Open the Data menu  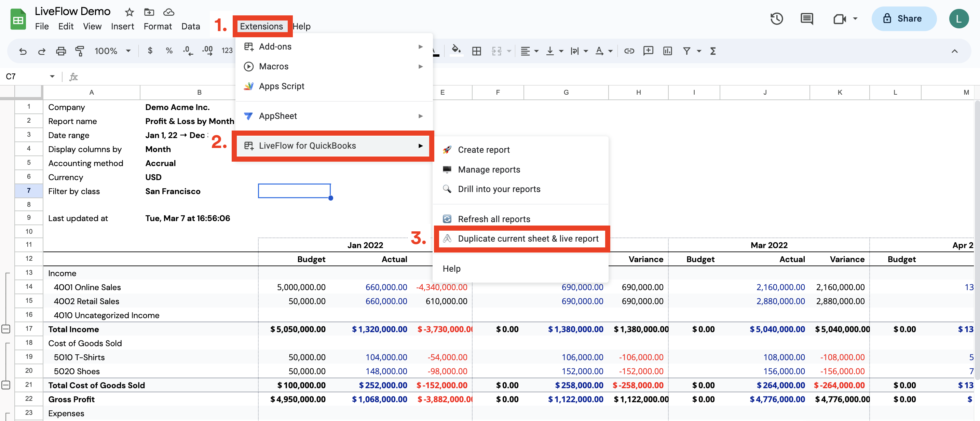pyautogui.click(x=191, y=26)
